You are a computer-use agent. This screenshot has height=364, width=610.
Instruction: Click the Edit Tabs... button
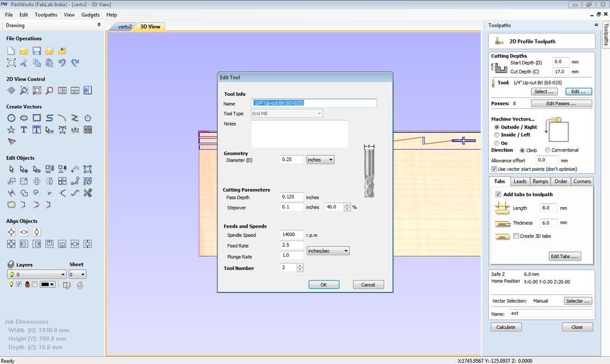coord(565,256)
